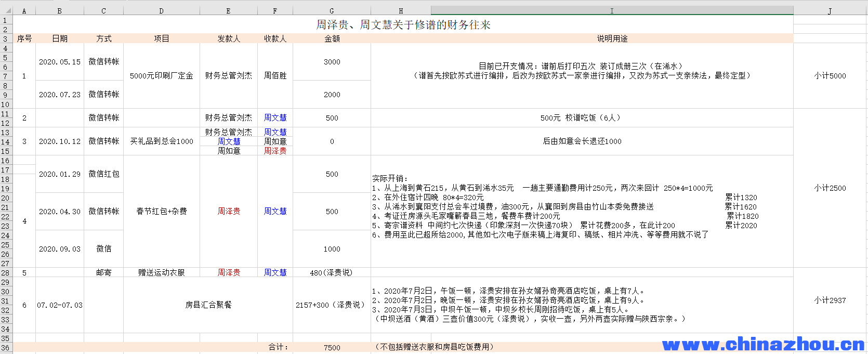868x354 pixels.
Task: Select column B header
Action: [x=59, y=10]
